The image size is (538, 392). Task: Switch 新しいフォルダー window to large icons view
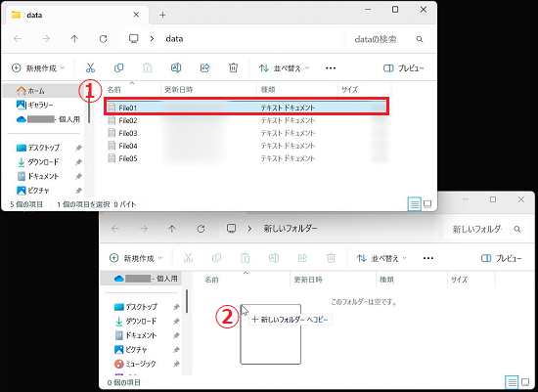(525, 381)
